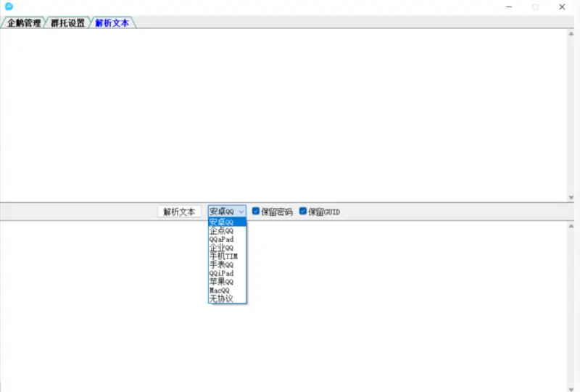Screen dimensions: 580x392
Task: Click inside the upper text input area
Action: 283,116
